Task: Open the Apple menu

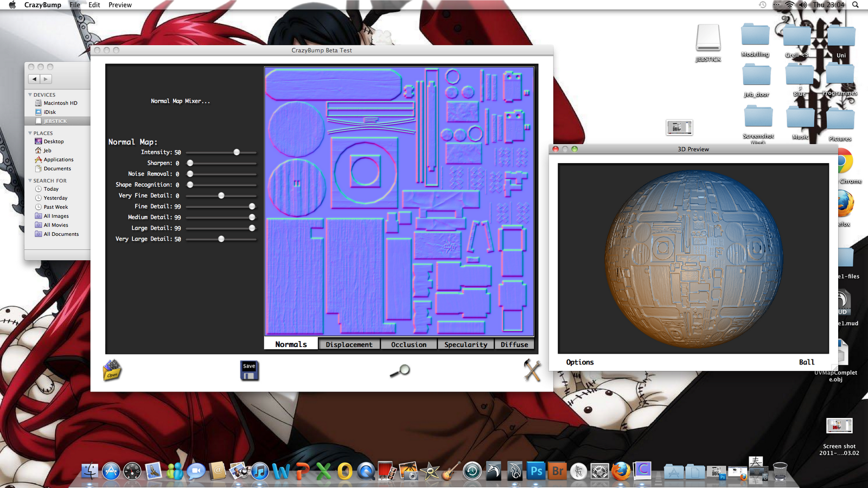Action: click(12, 5)
